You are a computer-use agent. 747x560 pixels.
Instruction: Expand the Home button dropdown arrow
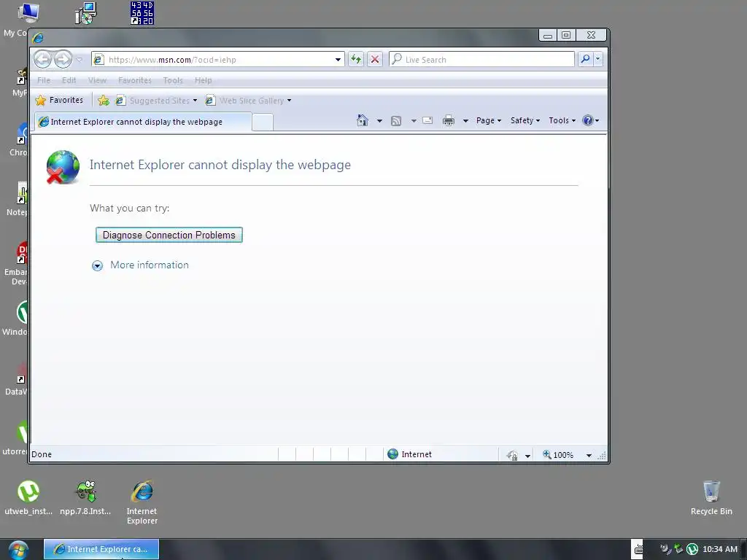coord(379,121)
